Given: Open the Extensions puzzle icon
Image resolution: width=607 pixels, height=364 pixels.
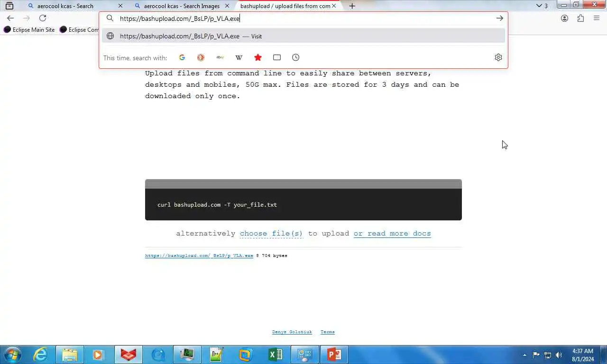Looking at the screenshot, I should (580, 18).
